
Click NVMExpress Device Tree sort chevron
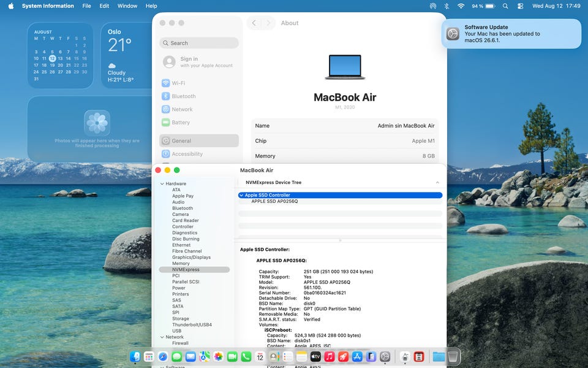pos(437,183)
